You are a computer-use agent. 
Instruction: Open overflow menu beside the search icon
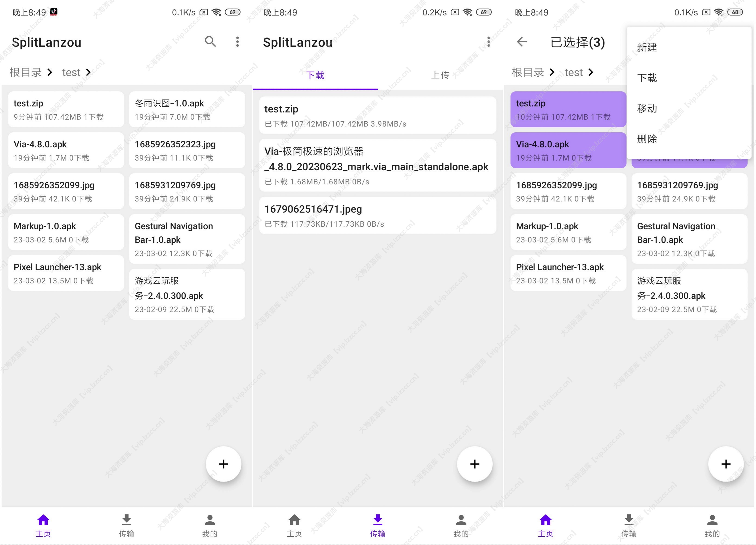click(237, 42)
